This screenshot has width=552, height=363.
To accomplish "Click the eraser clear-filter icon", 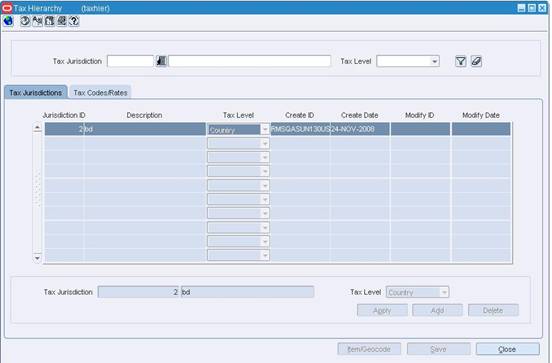I will 476,61.
